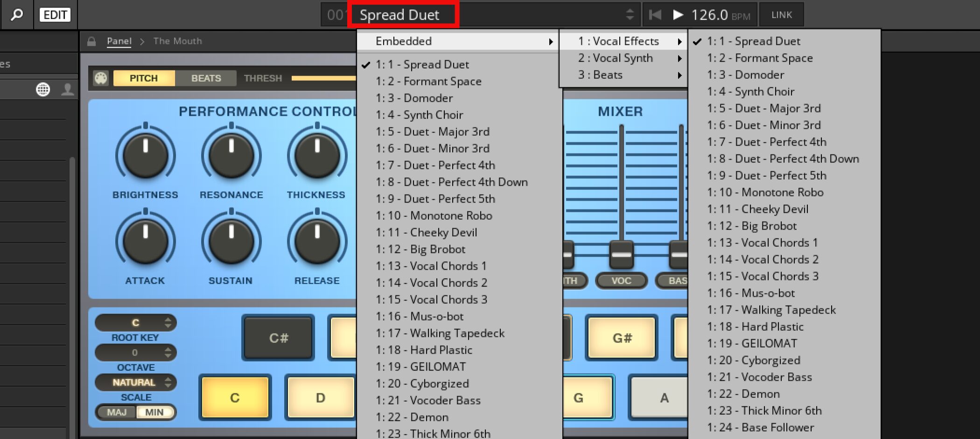Screen dimensions: 980x439
Task: Click the MIDI socket icon beside PITCH
Action: (101, 78)
